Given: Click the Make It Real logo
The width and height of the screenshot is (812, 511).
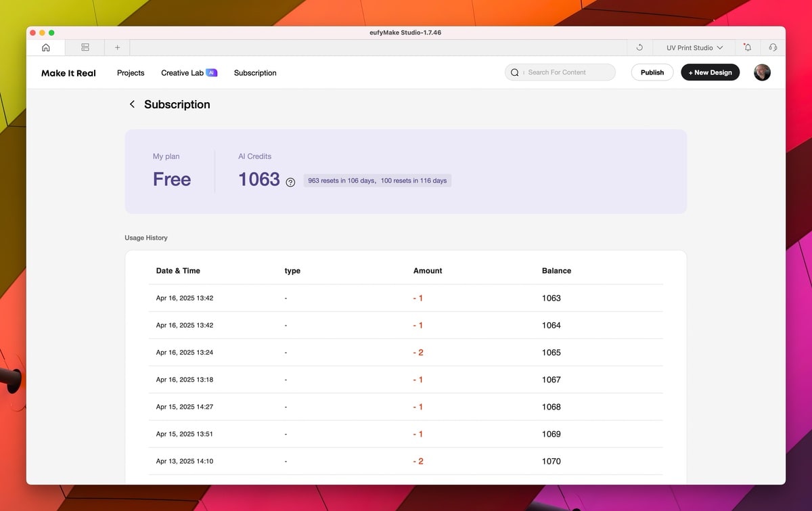Looking at the screenshot, I should pos(68,73).
